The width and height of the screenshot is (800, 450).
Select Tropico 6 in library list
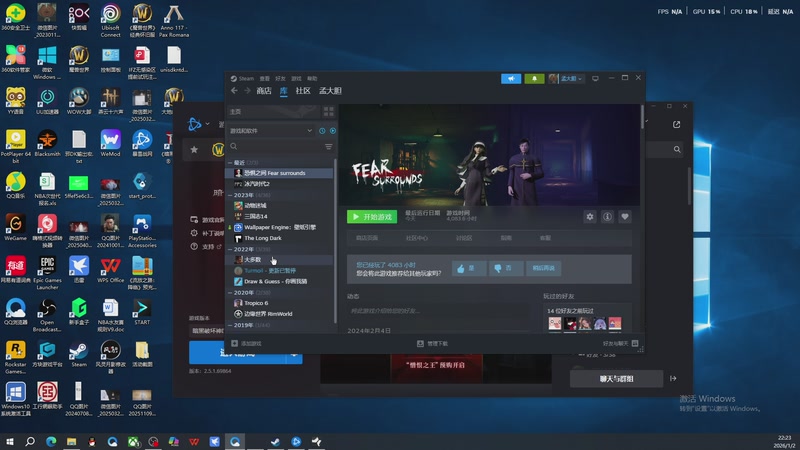(256, 303)
